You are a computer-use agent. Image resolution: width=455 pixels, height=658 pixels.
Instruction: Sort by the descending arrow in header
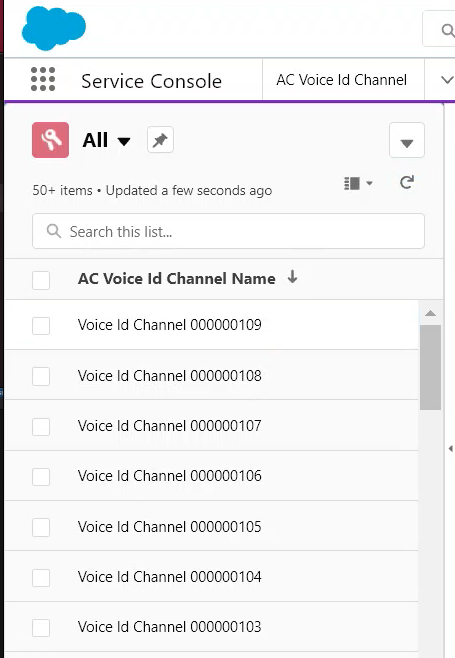[x=292, y=277]
